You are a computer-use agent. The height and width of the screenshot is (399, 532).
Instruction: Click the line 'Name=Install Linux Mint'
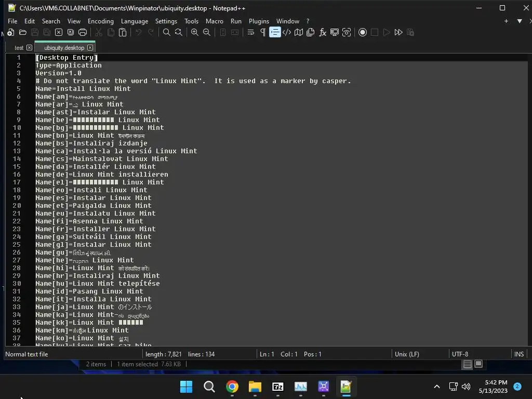[x=83, y=89]
